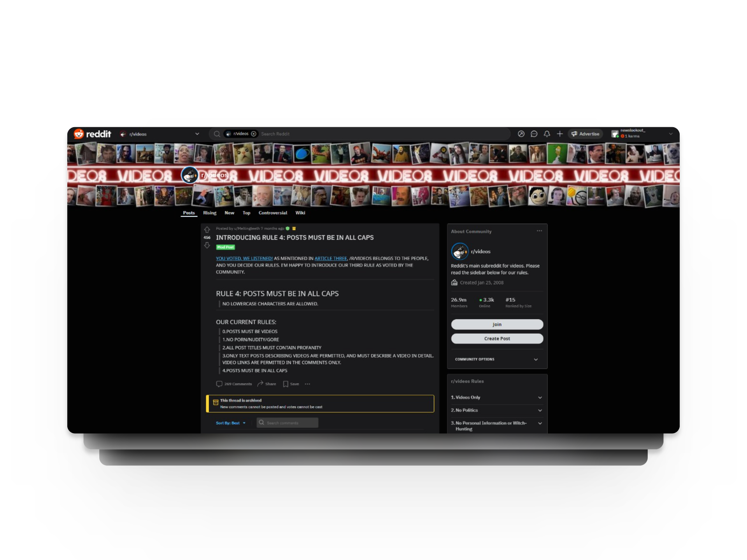Expand the Videos Only rule
This screenshot has height=560, width=747.
point(540,397)
